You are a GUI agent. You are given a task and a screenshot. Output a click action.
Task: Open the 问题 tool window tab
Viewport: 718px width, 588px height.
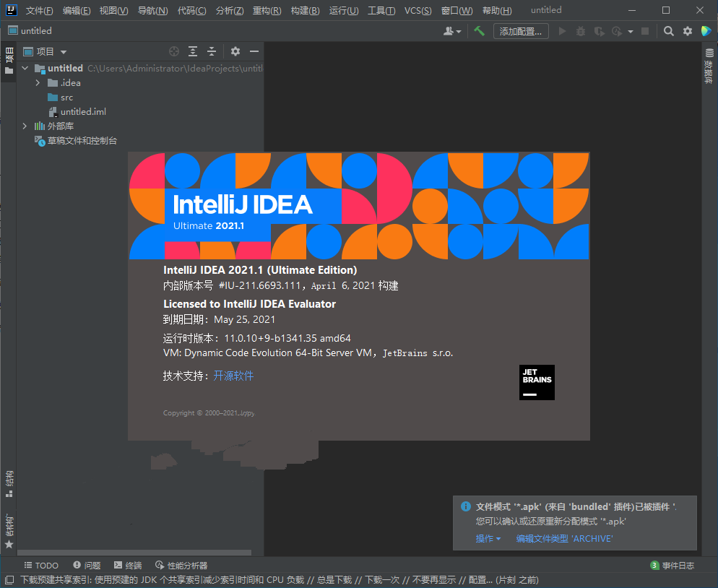(87, 566)
